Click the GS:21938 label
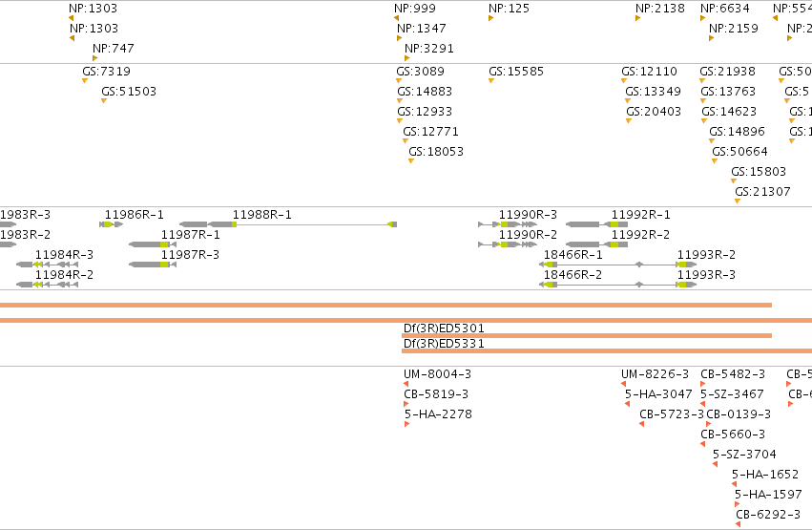 [x=728, y=72]
